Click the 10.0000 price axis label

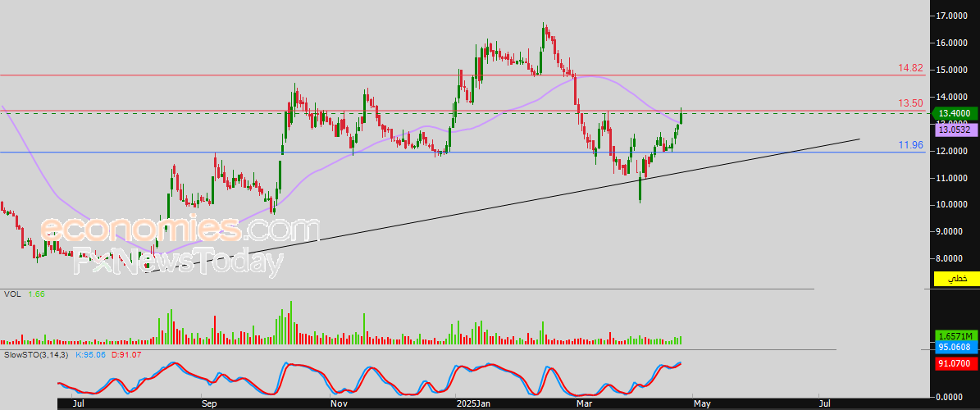coord(953,204)
